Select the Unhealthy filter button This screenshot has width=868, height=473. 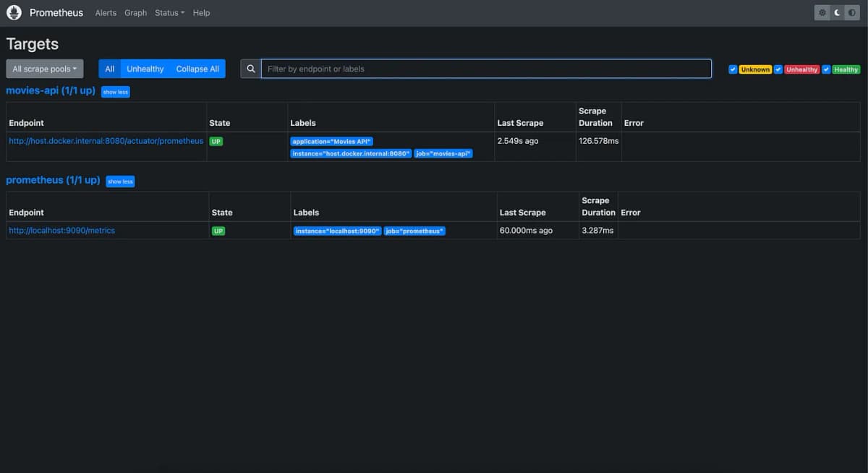coord(145,69)
